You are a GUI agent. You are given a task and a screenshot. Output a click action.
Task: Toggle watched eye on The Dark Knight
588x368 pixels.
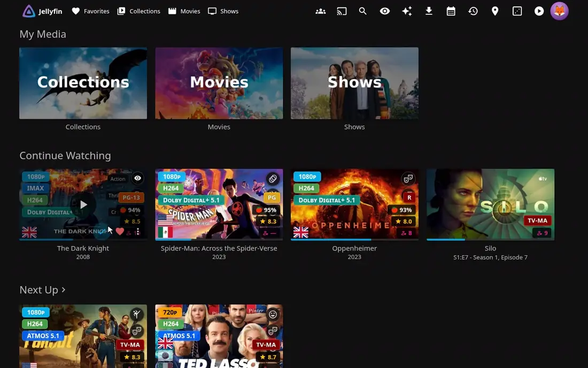pyautogui.click(x=137, y=179)
